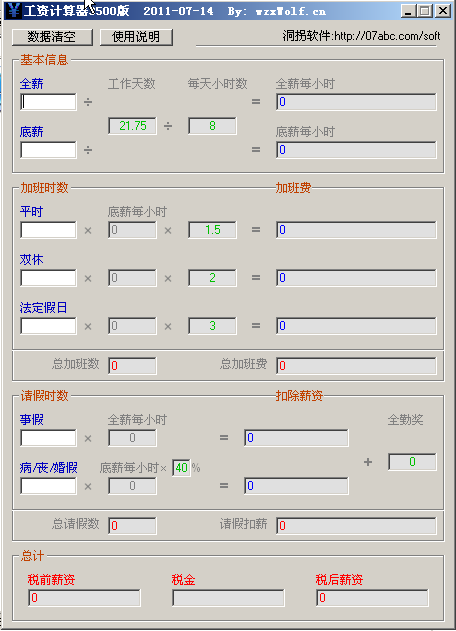Click the 税前薪资 result field

(x=84, y=598)
